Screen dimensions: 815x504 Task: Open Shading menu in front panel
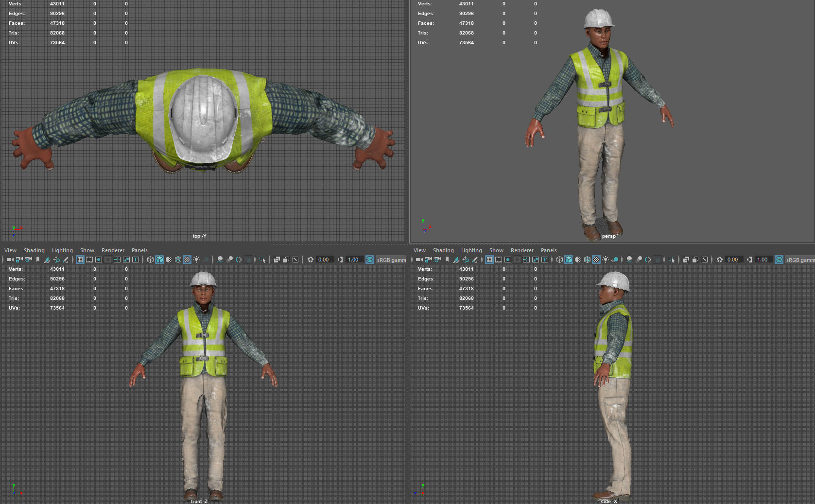click(x=34, y=250)
